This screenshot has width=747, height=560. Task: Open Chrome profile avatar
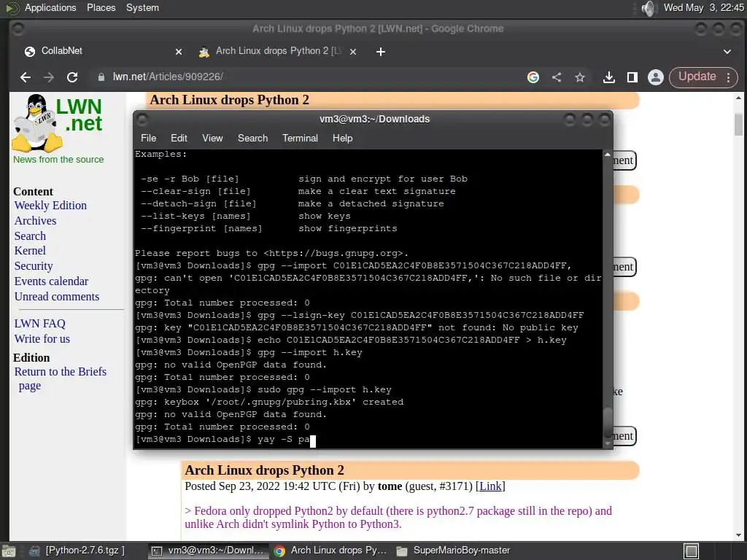coord(656,77)
